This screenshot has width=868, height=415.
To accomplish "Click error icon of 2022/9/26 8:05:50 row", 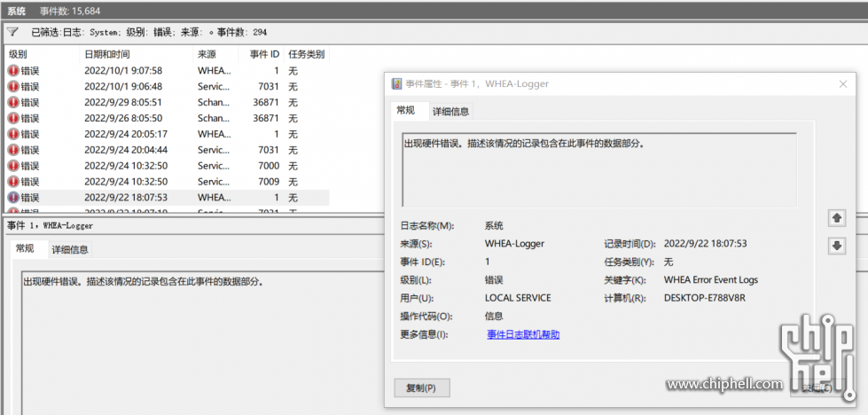I will point(13,119).
